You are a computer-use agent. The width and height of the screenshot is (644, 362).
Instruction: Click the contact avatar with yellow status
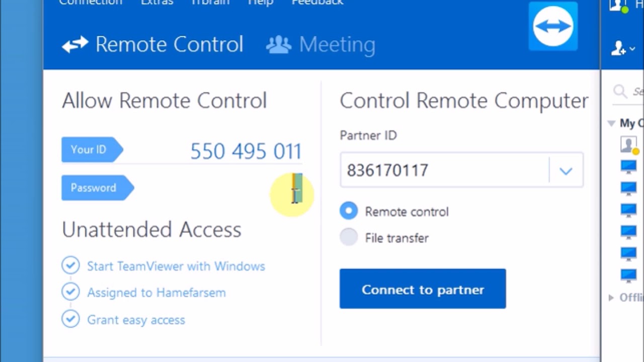click(x=628, y=145)
